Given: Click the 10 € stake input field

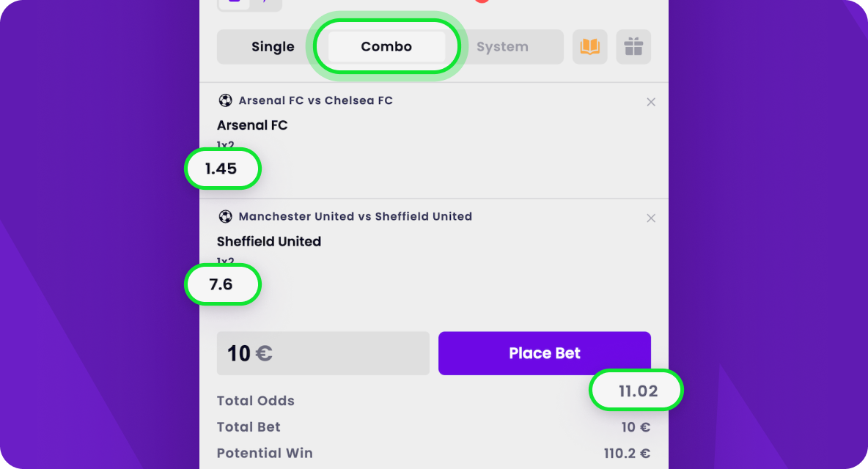Looking at the screenshot, I should pyautogui.click(x=323, y=353).
